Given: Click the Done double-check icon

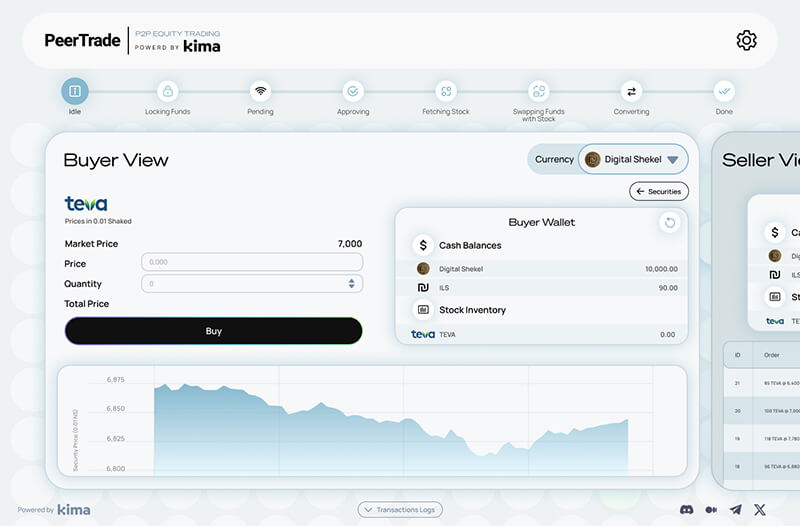Looking at the screenshot, I should (x=724, y=91).
